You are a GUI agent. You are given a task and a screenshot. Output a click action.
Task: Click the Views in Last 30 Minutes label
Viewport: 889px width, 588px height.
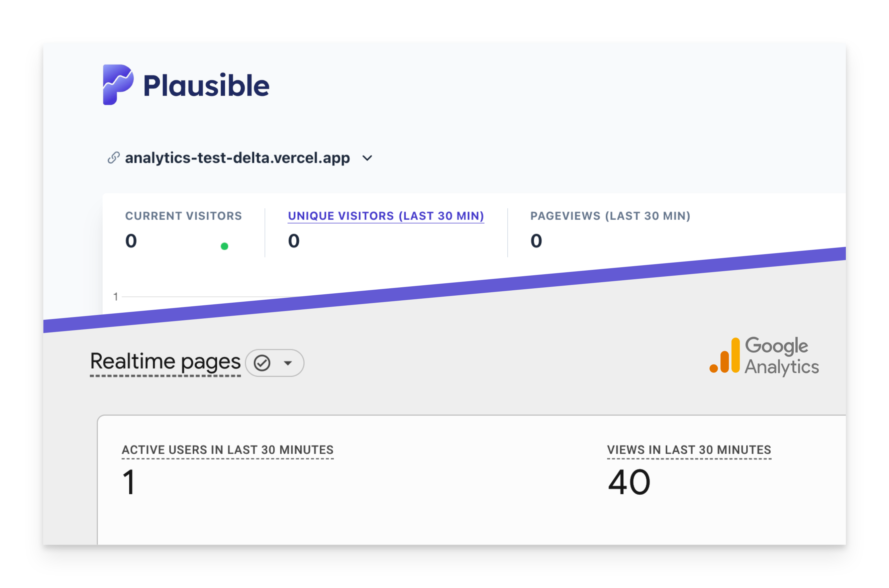[689, 449]
